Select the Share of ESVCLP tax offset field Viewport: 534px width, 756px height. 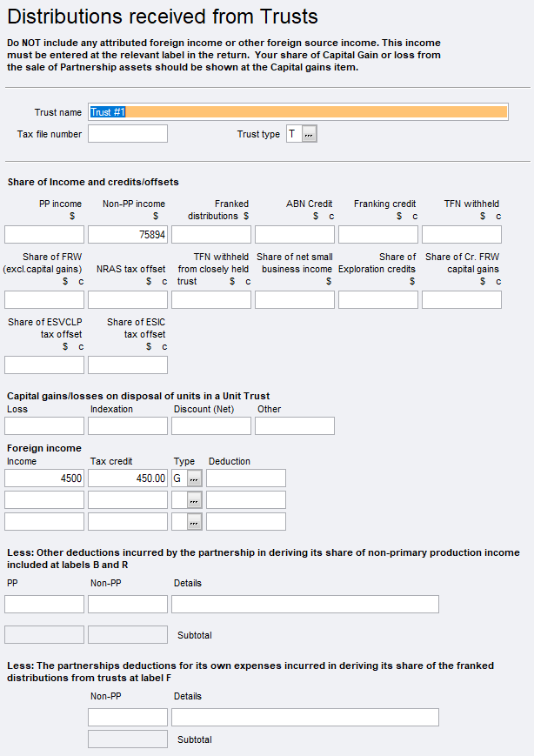click(x=44, y=365)
